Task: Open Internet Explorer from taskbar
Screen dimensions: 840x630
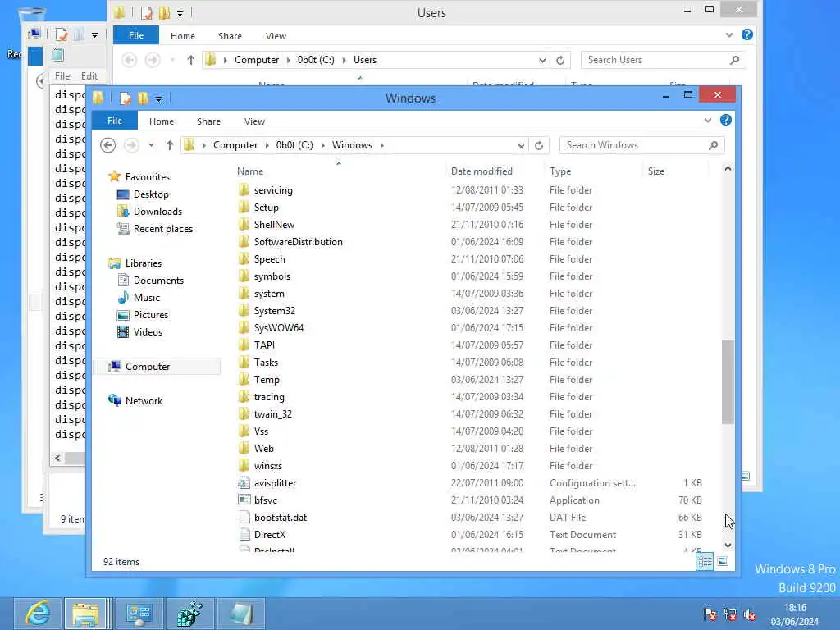Action: click(x=38, y=614)
